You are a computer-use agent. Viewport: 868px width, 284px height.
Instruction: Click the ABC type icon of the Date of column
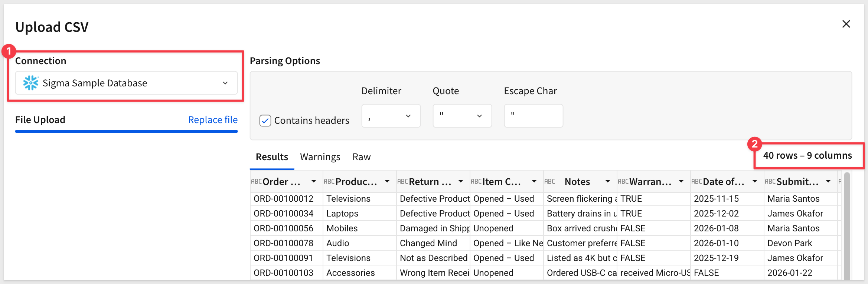(x=696, y=182)
